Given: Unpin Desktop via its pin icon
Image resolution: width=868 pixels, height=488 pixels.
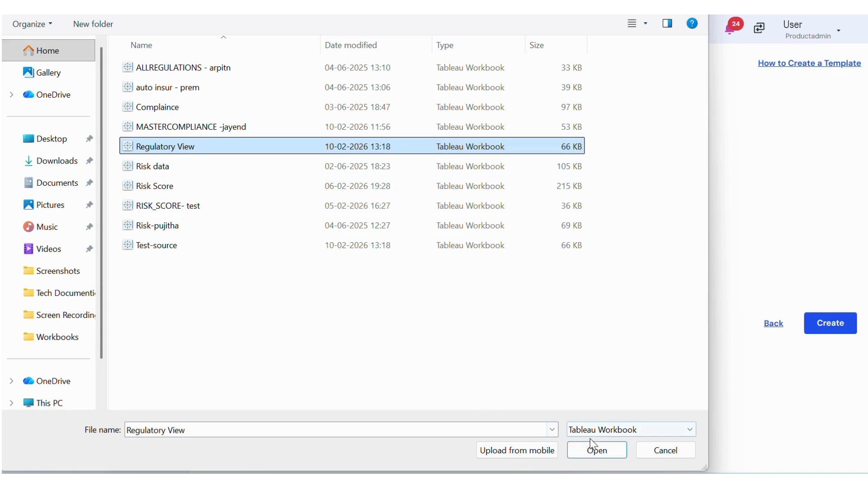Looking at the screenshot, I should click(x=90, y=139).
